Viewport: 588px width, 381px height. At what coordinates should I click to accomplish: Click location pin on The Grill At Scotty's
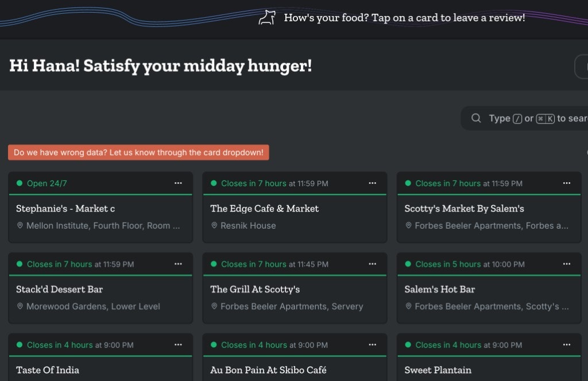(214, 306)
